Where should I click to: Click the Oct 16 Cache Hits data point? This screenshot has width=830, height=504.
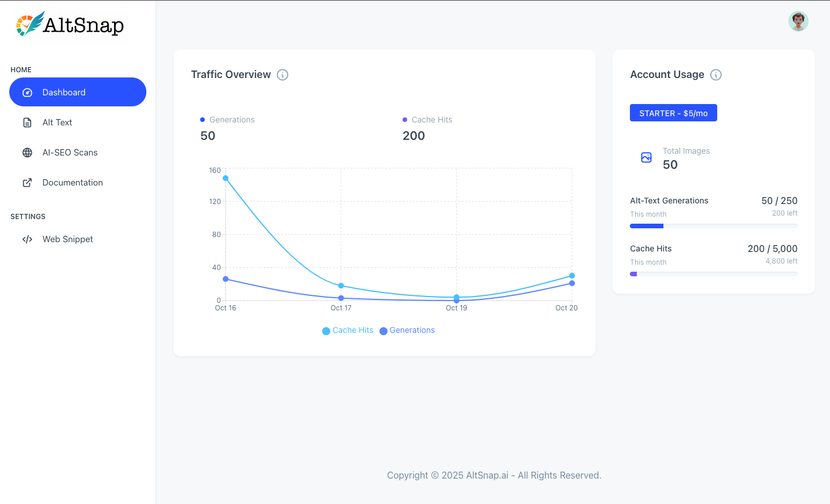click(x=226, y=178)
